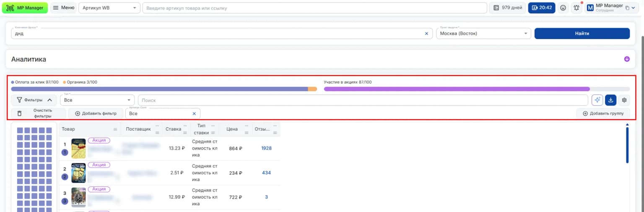This screenshot has width=644, height=212.
Task: Open the table settings gear icon
Action: click(x=624, y=100)
